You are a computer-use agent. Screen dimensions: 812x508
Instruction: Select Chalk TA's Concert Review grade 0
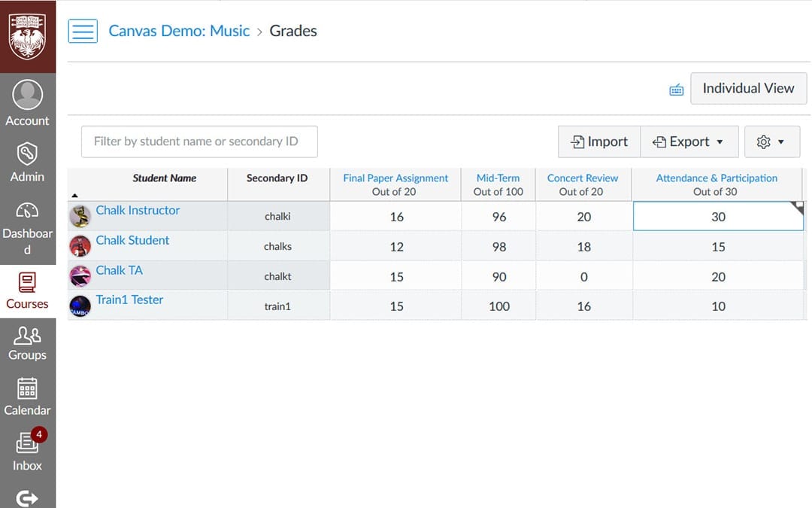coord(584,276)
